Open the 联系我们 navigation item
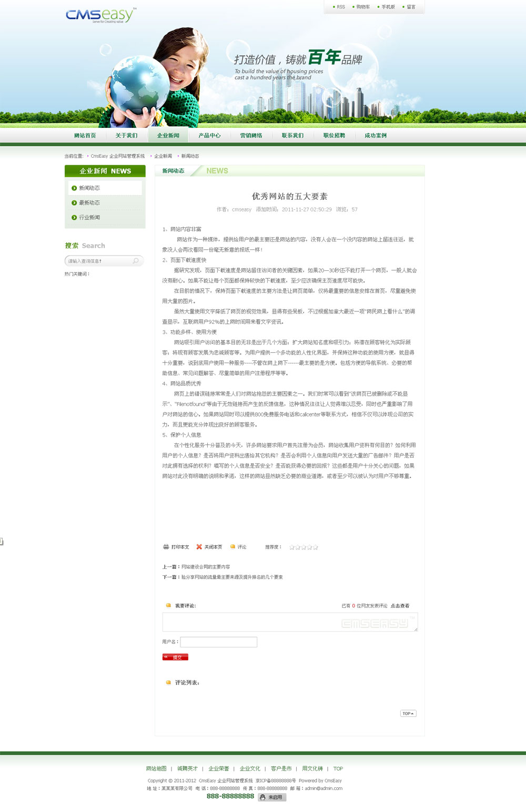Viewport: 526px width, 812px height. tap(292, 136)
